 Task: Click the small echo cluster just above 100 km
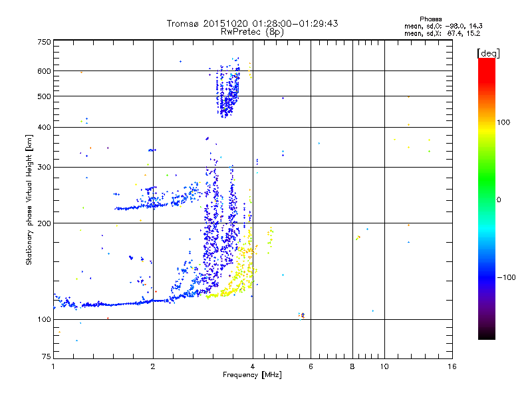pyautogui.click(x=301, y=316)
